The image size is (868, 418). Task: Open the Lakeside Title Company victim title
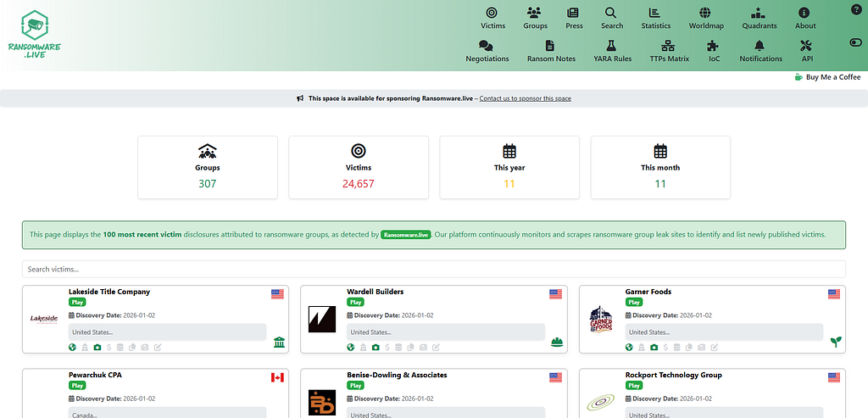[x=109, y=292]
